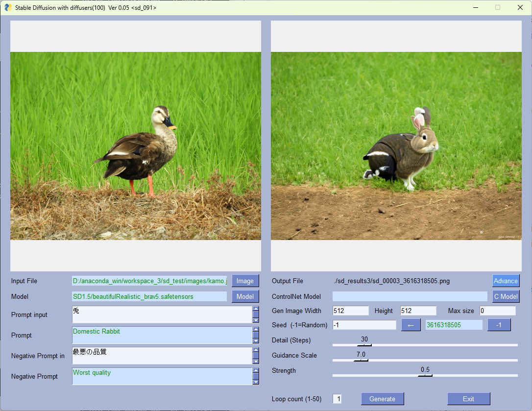Image resolution: width=532 pixels, height=411 pixels.
Task: Select the generated rabbit output image
Action: [x=396, y=146]
